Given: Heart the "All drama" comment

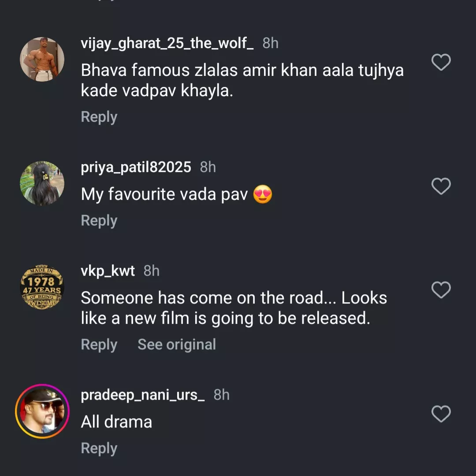Looking at the screenshot, I should pos(441,414).
